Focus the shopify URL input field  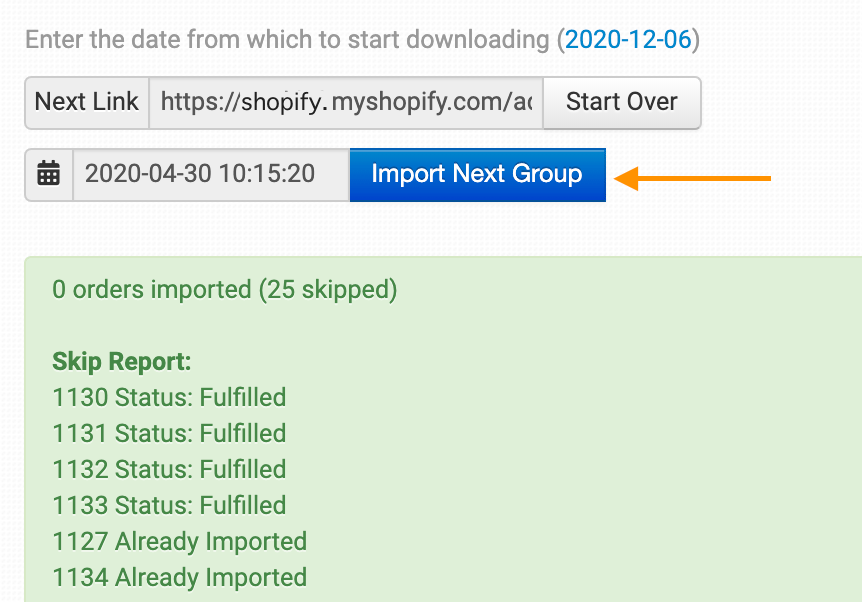pyautogui.click(x=346, y=103)
